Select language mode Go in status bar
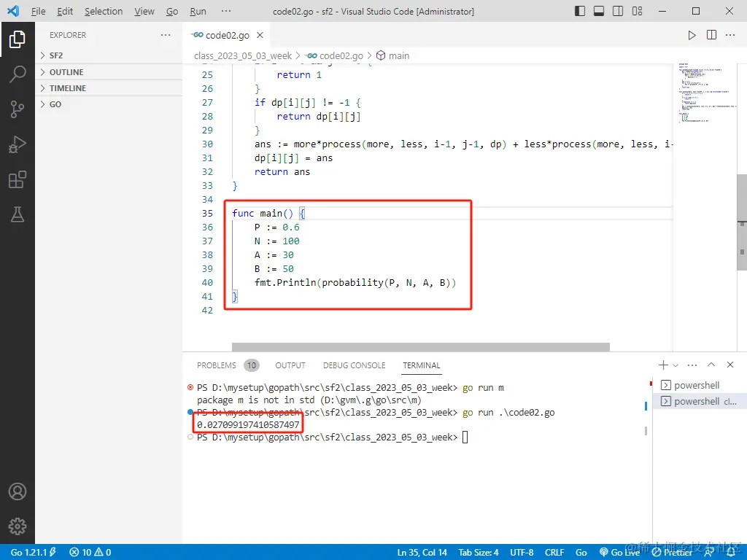Viewport: 747px width, 560px height. click(581, 553)
